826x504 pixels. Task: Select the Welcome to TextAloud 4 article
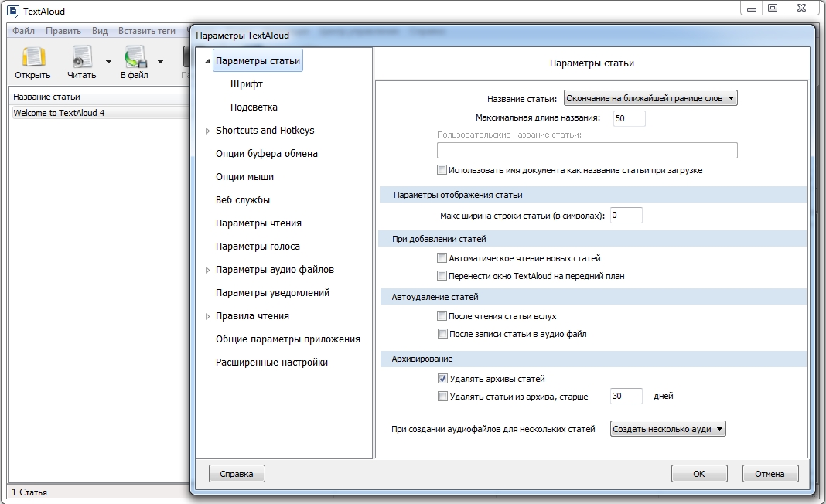tap(100, 113)
